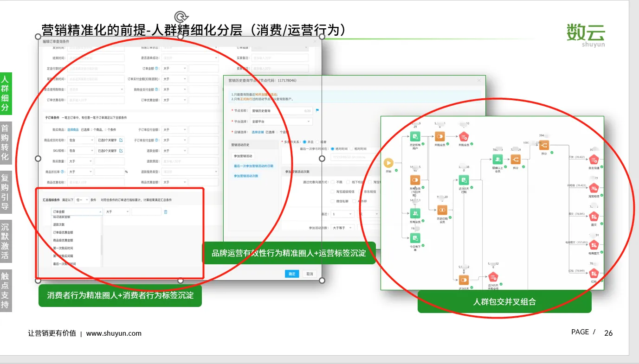Choose the 绝对时间 radio option

(333, 149)
